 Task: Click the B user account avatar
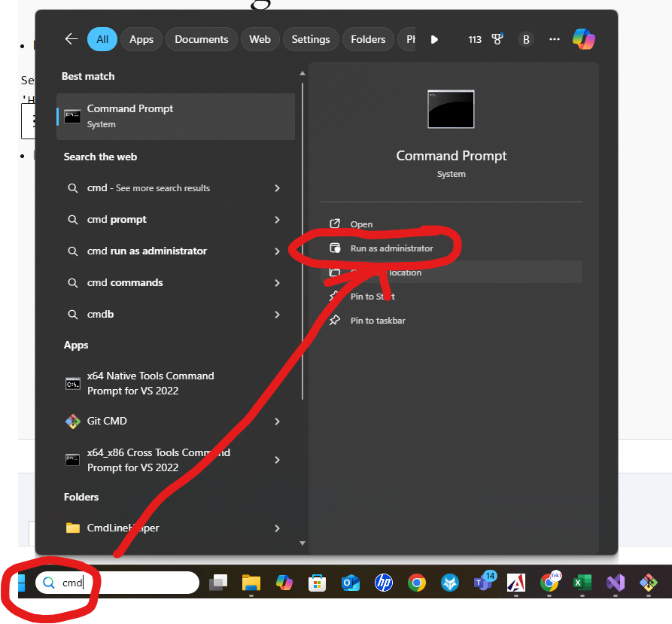(526, 39)
